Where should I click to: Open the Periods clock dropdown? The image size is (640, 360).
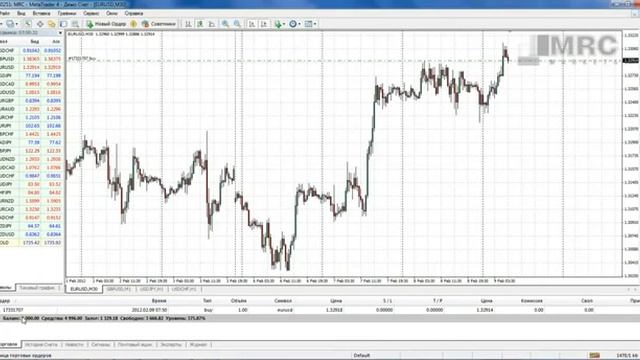click(294, 24)
